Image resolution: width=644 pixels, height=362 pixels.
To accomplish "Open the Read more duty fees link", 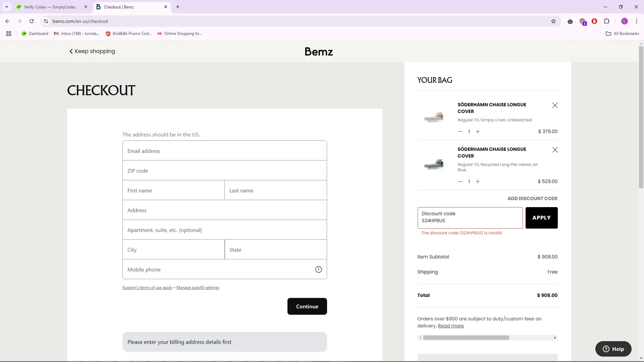I will (x=451, y=326).
